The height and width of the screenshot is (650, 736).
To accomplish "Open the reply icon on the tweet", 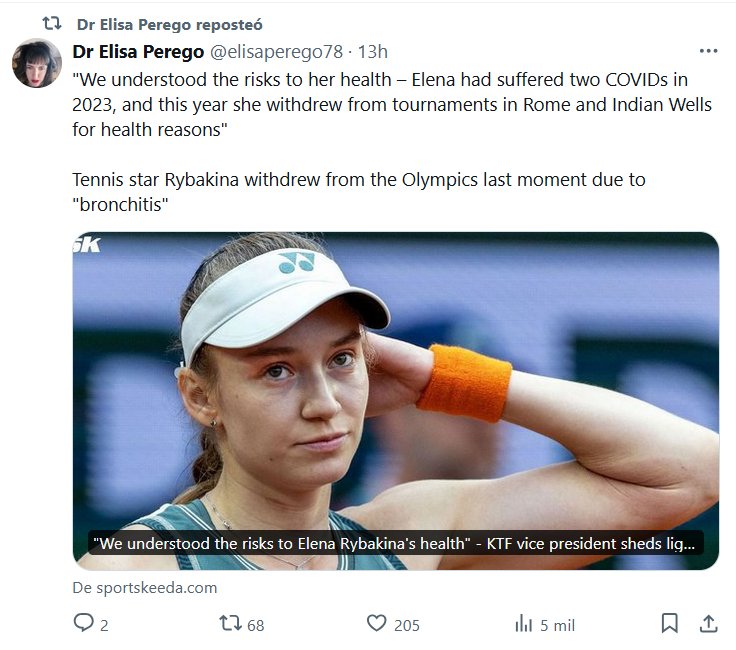I will (x=83, y=624).
